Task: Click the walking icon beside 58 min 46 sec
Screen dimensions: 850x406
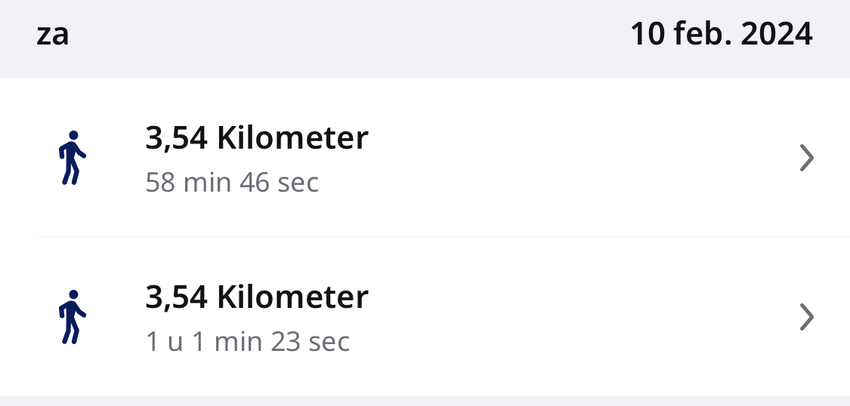Action: [x=70, y=158]
